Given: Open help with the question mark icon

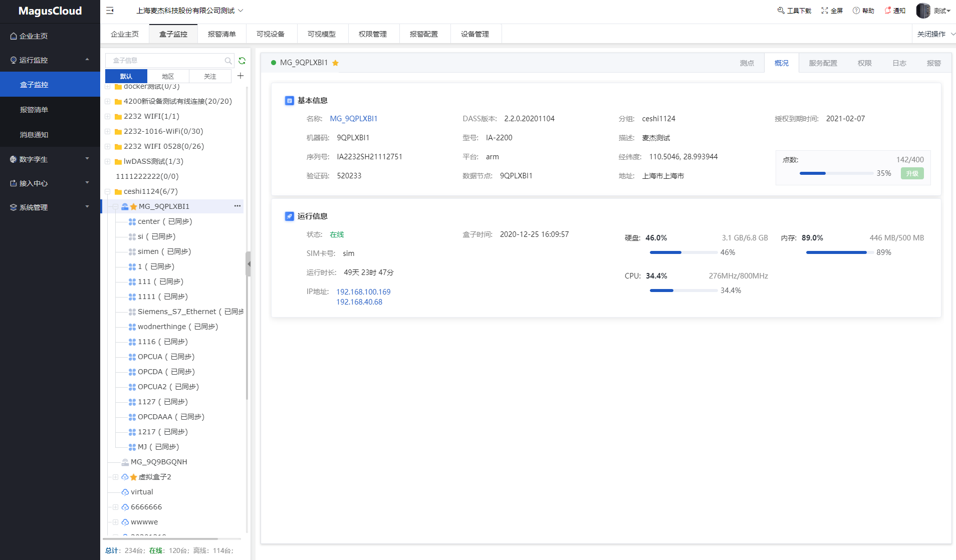Looking at the screenshot, I should click(856, 11).
